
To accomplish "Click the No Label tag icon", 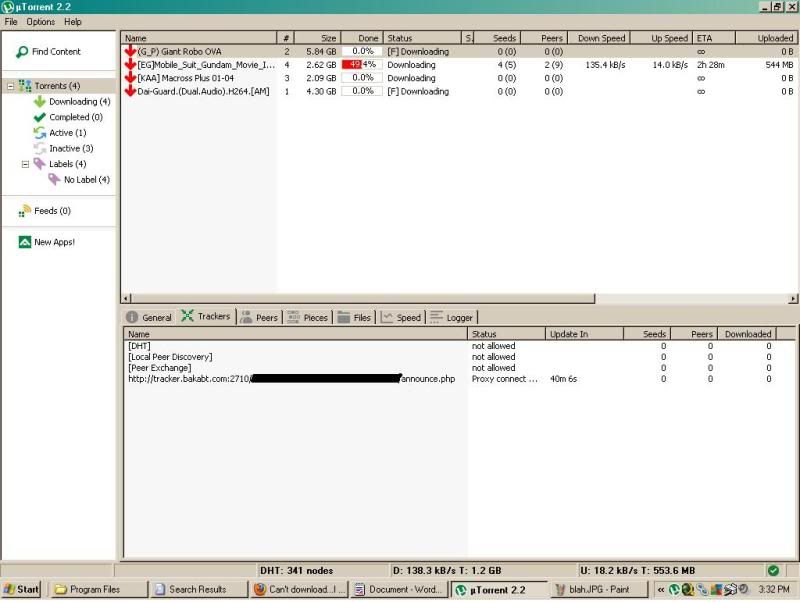I will (x=54, y=180).
